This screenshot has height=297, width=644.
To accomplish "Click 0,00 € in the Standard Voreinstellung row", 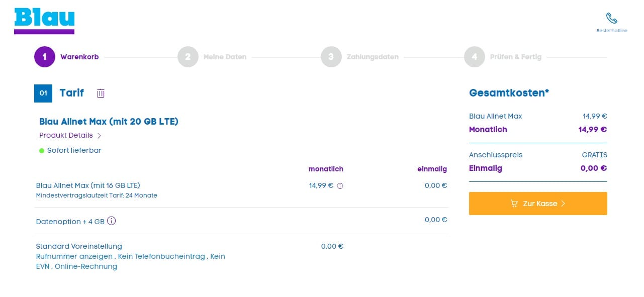I will pos(332,246).
